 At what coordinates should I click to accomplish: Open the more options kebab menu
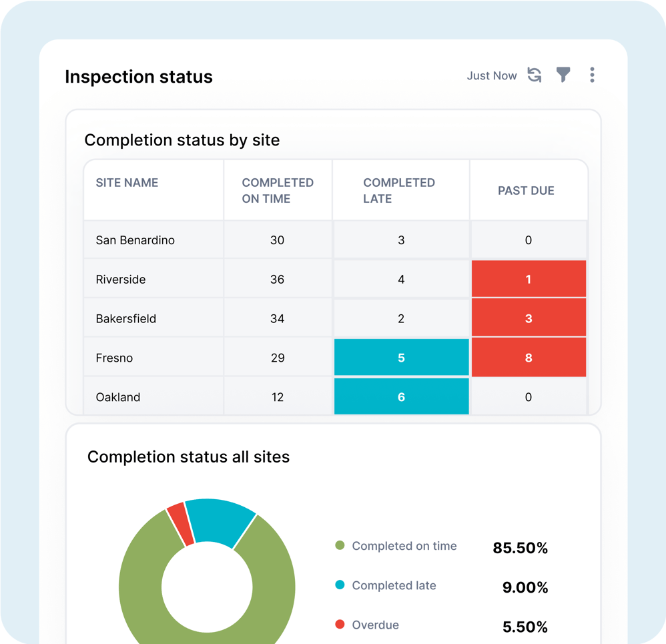pos(592,75)
